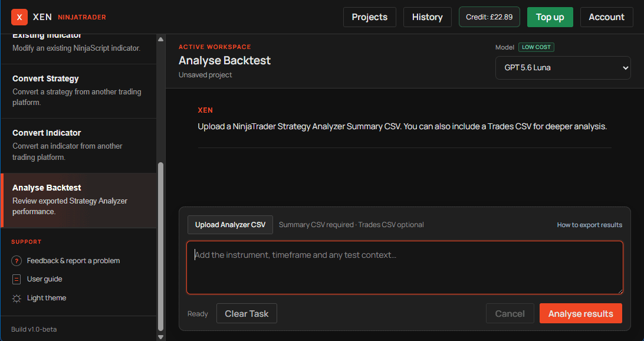Click the Ready status text
Screen dimensions: 644x341
(x=198, y=314)
